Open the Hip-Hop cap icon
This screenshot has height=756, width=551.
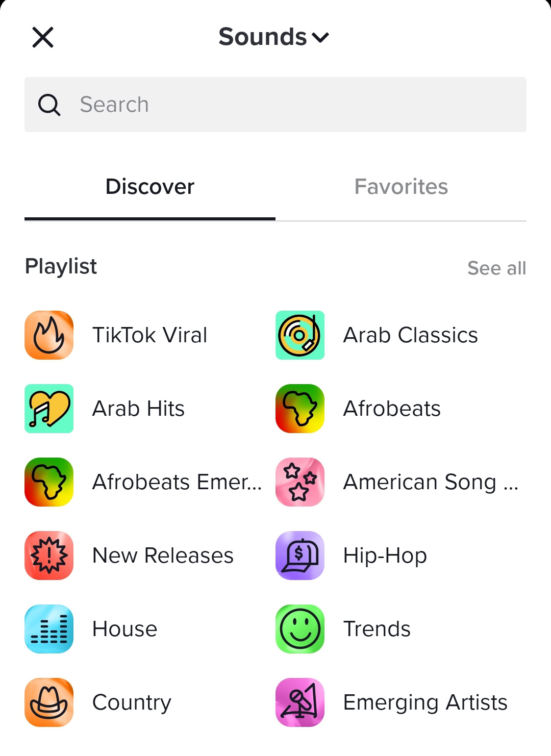(x=300, y=556)
